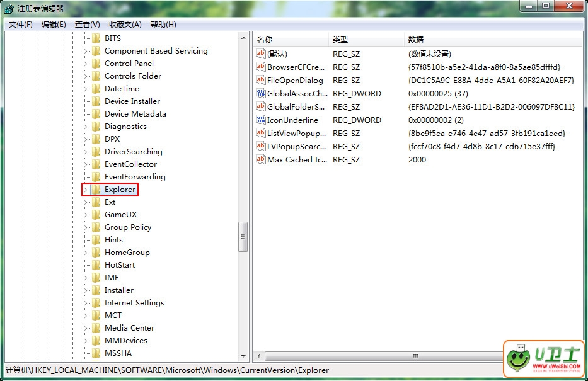Expand the Internet Settings key
588x381 pixels.
(86, 303)
